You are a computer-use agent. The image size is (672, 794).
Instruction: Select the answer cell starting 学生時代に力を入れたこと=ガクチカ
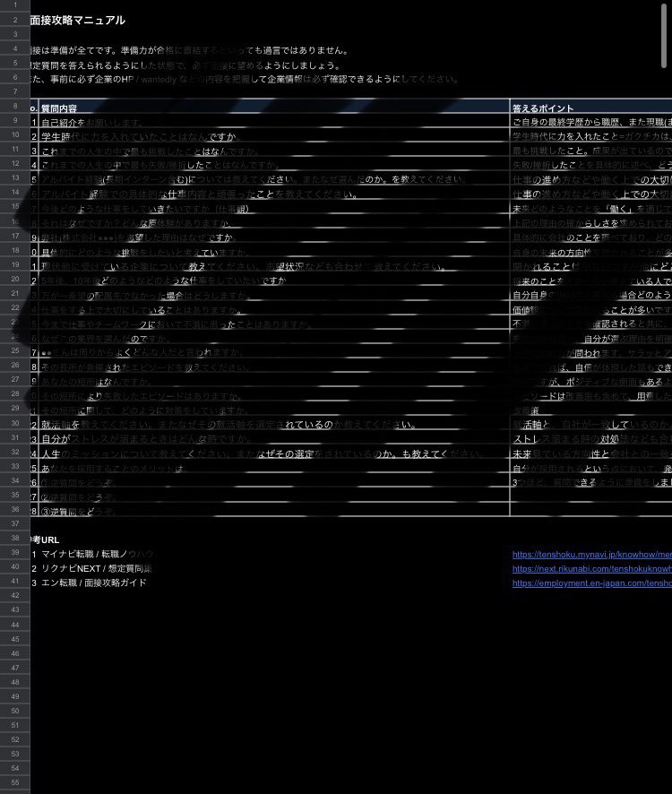[x=591, y=137]
